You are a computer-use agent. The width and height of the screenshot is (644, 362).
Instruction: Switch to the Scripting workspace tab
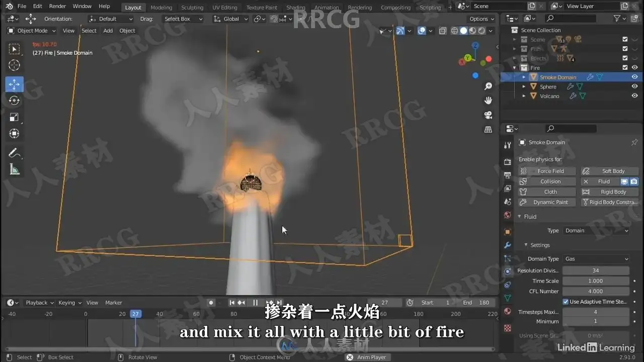click(430, 8)
